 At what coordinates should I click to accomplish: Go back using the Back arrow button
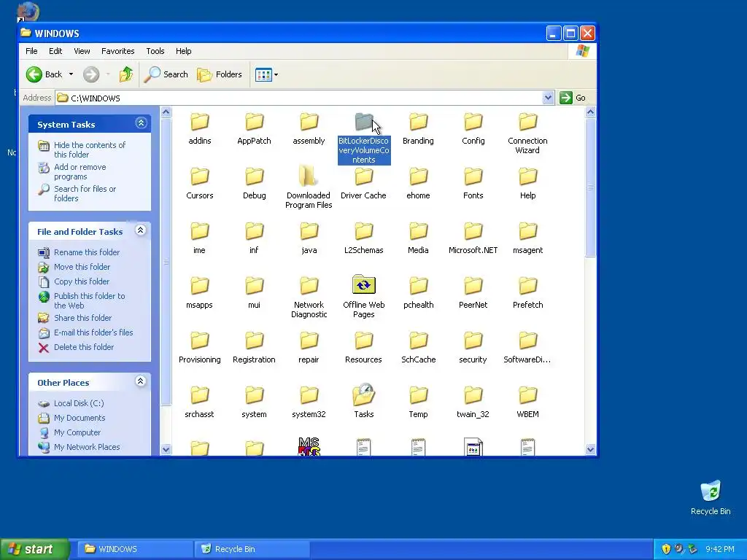pyautogui.click(x=44, y=74)
